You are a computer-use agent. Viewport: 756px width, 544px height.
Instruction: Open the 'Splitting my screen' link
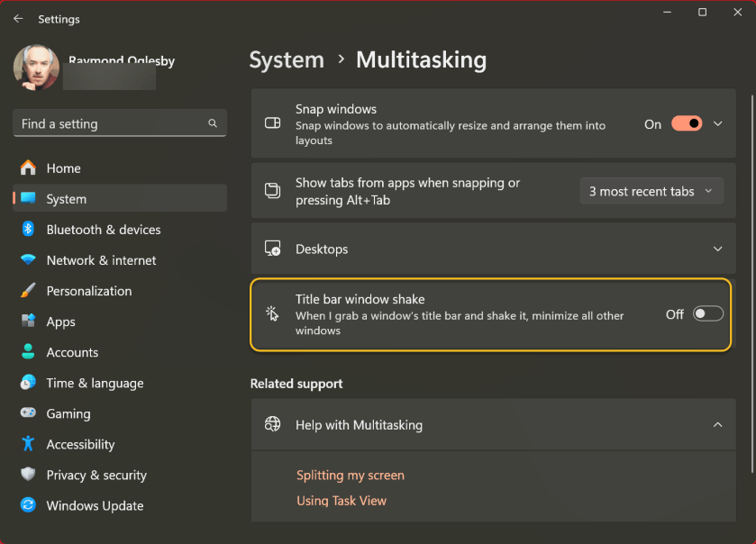point(351,475)
